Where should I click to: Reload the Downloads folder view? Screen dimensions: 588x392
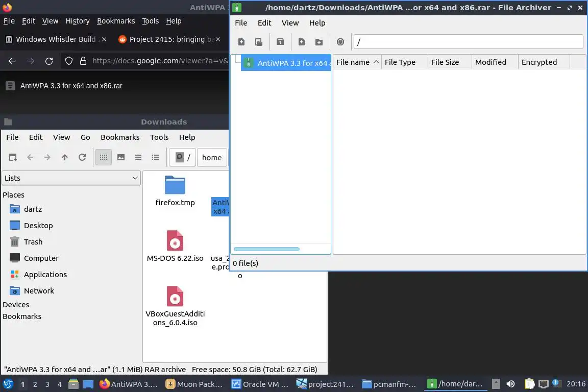click(82, 158)
